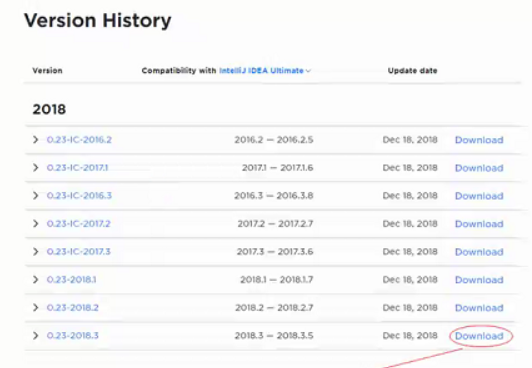Download version 0.23-IC-2017.1

(x=479, y=168)
